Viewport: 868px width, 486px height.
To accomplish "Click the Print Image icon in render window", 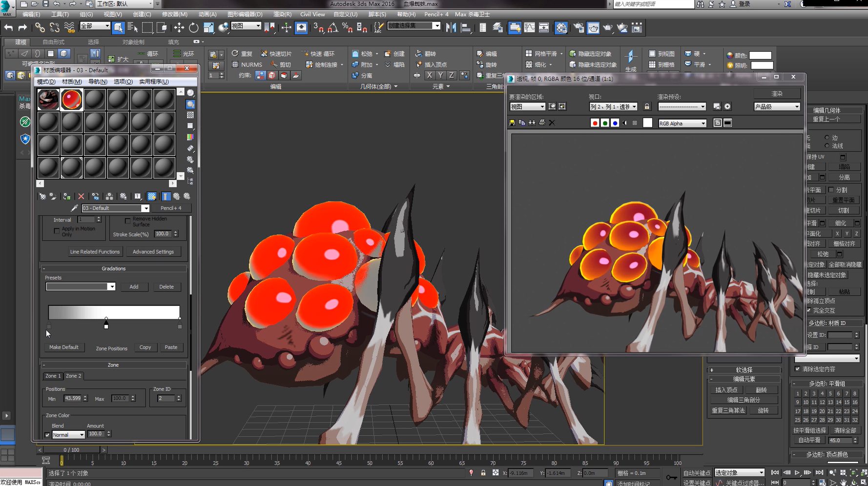I will pyautogui.click(x=542, y=123).
